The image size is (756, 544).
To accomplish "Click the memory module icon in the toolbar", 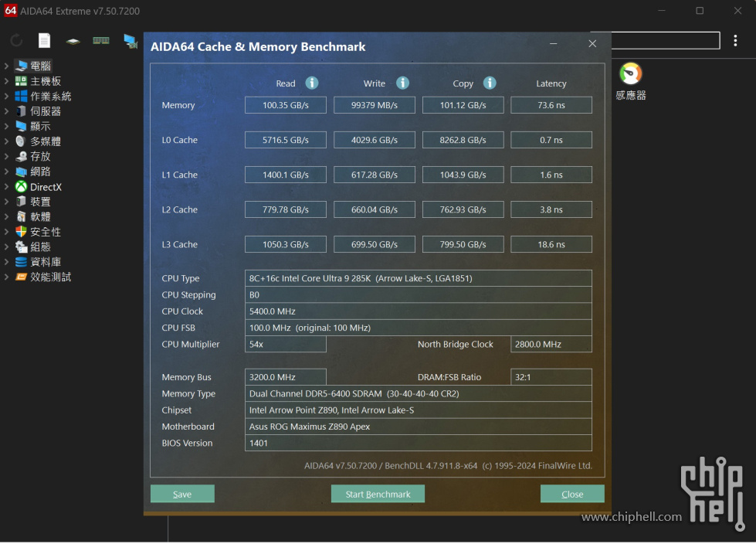I will click(x=100, y=40).
